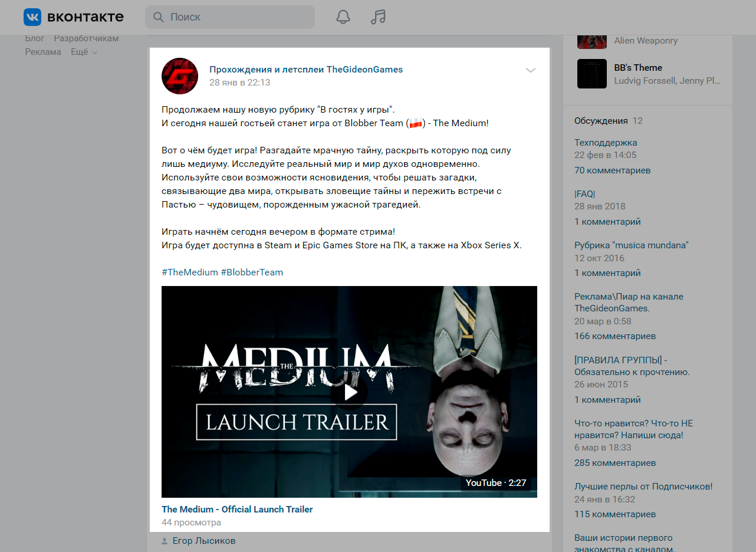Click the search magnifier icon

pyautogui.click(x=158, y=17)
